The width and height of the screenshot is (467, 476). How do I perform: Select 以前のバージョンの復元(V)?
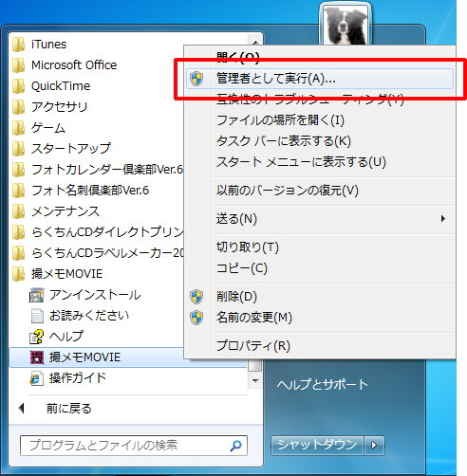click(288, 191)
